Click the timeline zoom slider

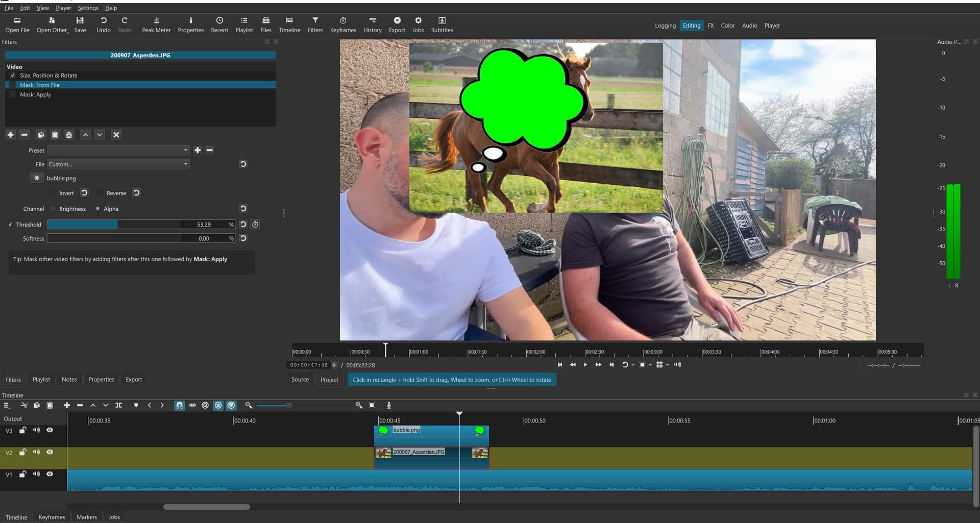tap(289, 406)
